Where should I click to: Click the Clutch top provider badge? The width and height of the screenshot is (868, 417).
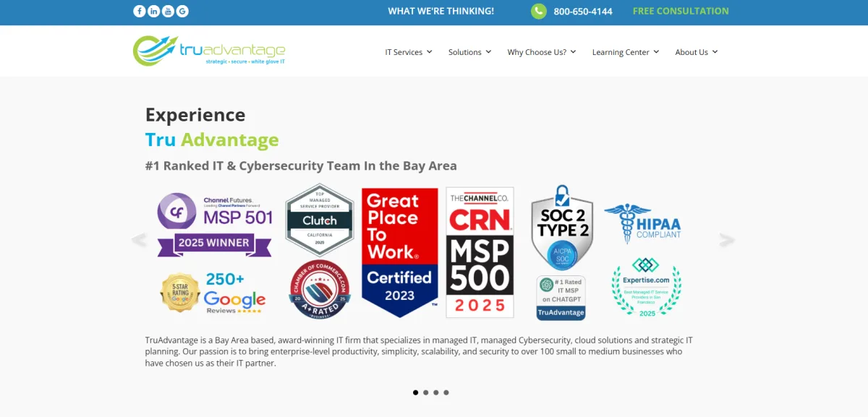click(319, 220)
